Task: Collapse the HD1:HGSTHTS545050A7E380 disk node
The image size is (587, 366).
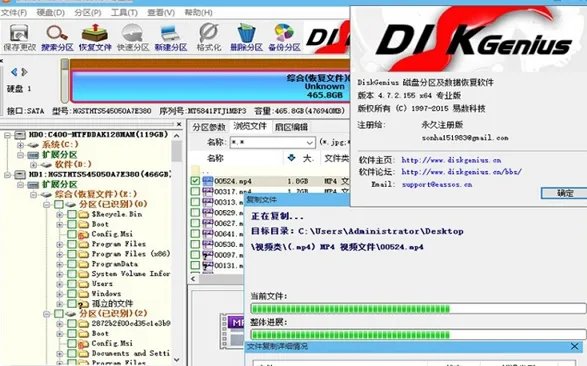Action: click(7, 174)
